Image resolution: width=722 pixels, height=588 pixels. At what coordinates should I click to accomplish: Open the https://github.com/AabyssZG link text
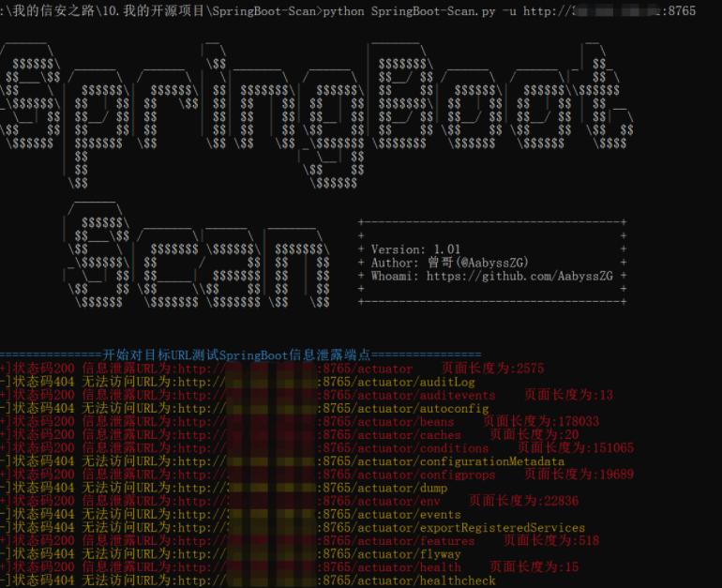click(x=519, y=277)
